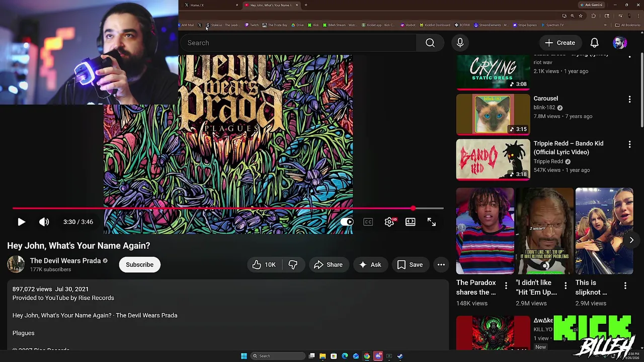Toggle closed captions button

tap(368, 222)
